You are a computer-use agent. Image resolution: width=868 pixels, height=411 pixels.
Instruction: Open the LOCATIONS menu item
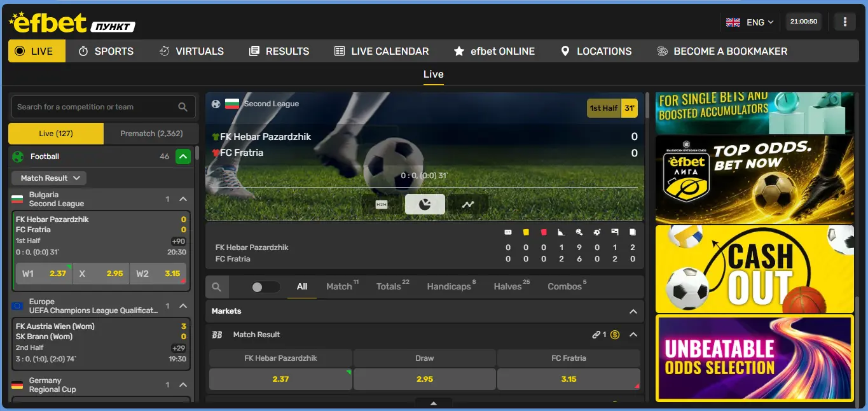click(x=596, y=51)
